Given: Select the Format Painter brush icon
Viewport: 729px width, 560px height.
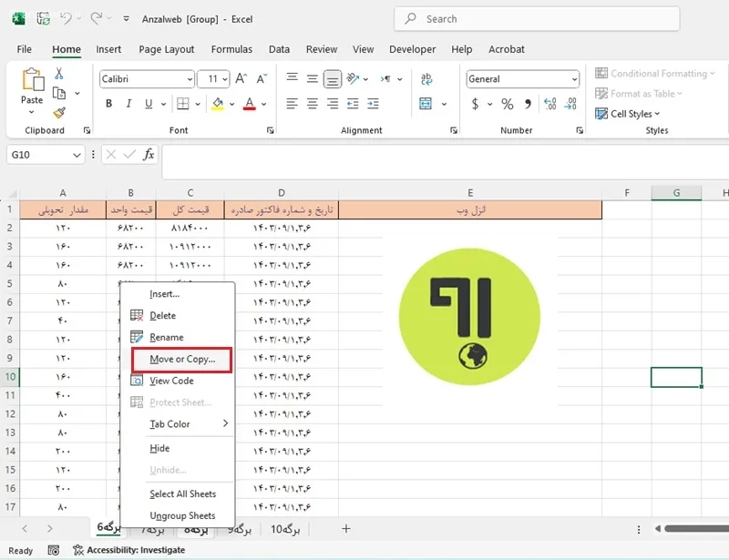Looking at the screenshot, I should point(59,113).
